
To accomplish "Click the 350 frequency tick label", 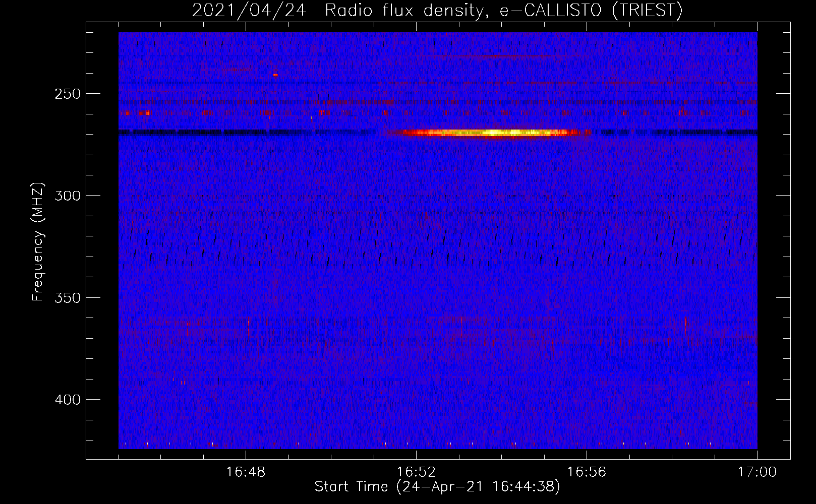I will coord(67,297).
